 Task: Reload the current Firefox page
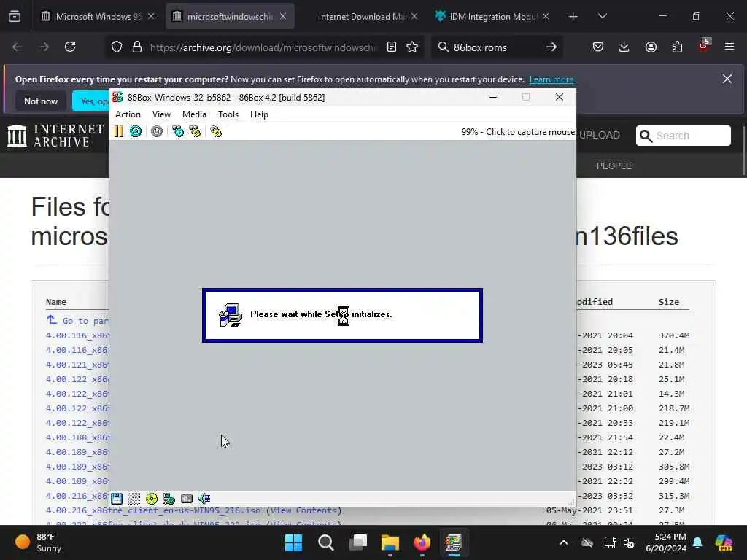click(x=70, y=47)
